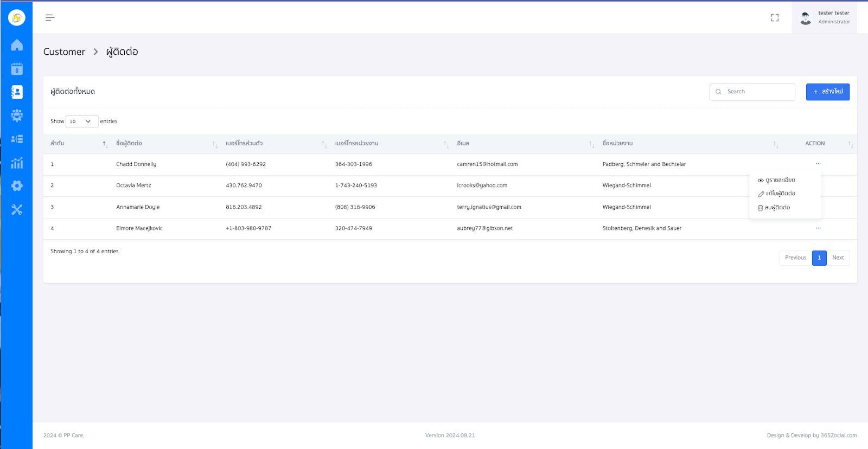Viewport: 868px width, 449px height.
Task: Open the home icon in sidebar
Action: 17,45
